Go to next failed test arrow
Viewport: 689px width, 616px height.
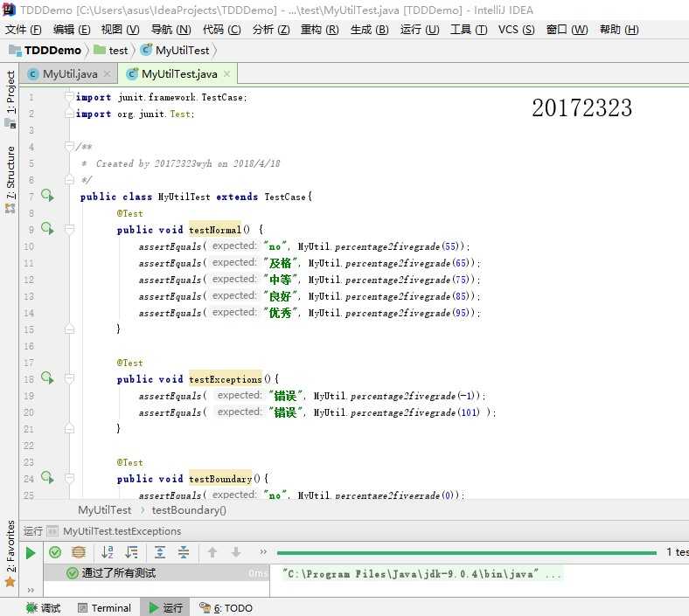236,552
